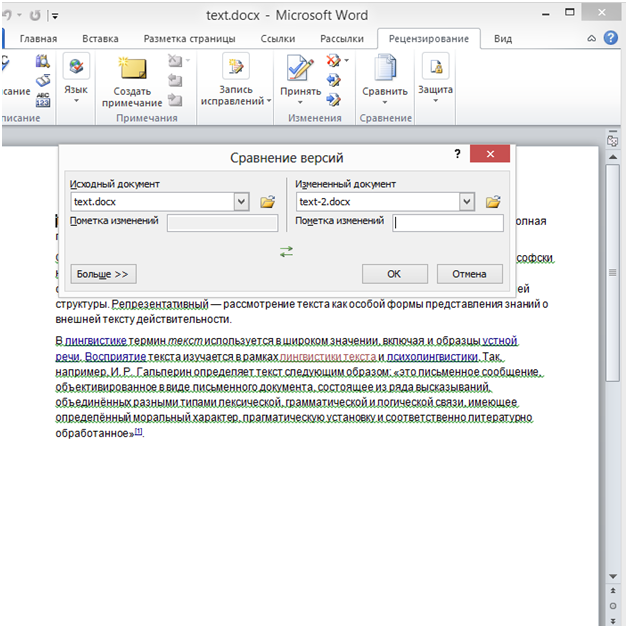Viewport: 628px width, 628px height.
Task: Go to previous comment icon
Action: 175,81
